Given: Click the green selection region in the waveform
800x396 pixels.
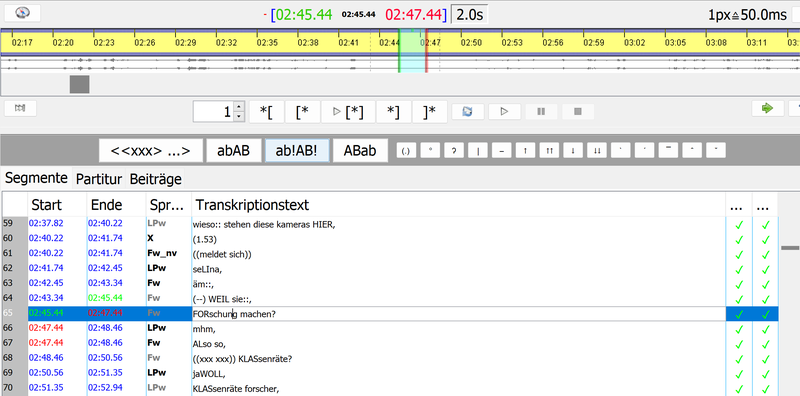Looking at the screenshot, I should pos(412,51).
